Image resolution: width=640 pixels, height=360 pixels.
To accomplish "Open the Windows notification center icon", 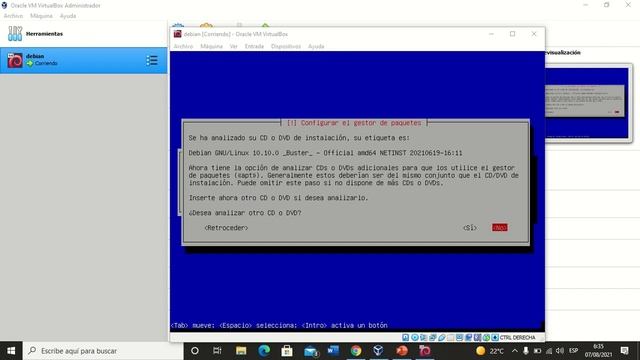I will click(x=624, y=351).
